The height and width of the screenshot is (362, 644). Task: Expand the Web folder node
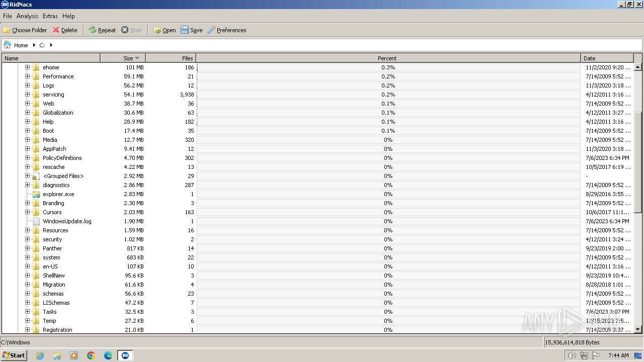(28, 104)
